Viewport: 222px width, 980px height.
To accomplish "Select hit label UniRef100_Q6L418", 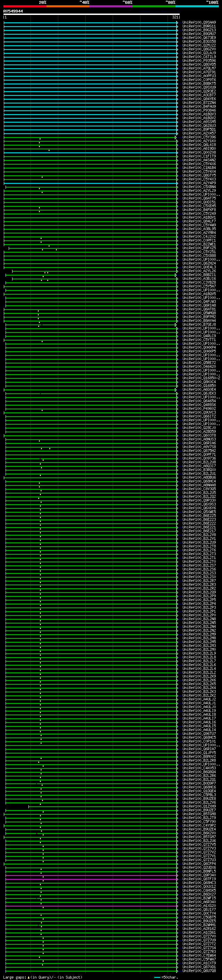I will click(x=199, y=145).
